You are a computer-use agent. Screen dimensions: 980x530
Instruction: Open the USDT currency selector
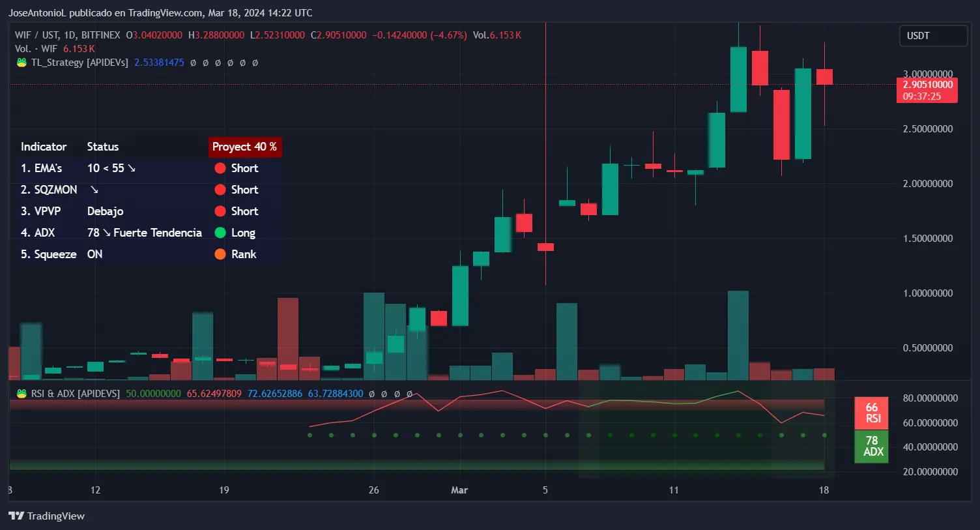(932, 36)
